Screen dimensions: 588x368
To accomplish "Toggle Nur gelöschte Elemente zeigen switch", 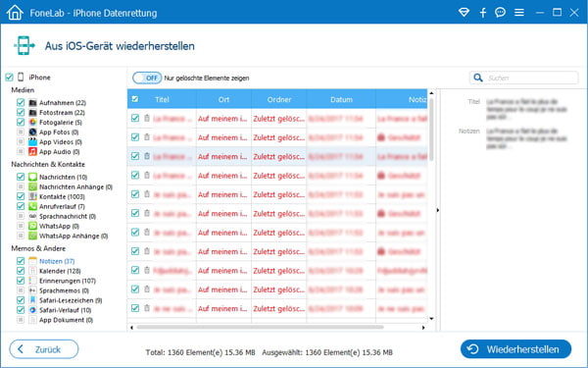I will pyautogui.click(x=147, y=79).
